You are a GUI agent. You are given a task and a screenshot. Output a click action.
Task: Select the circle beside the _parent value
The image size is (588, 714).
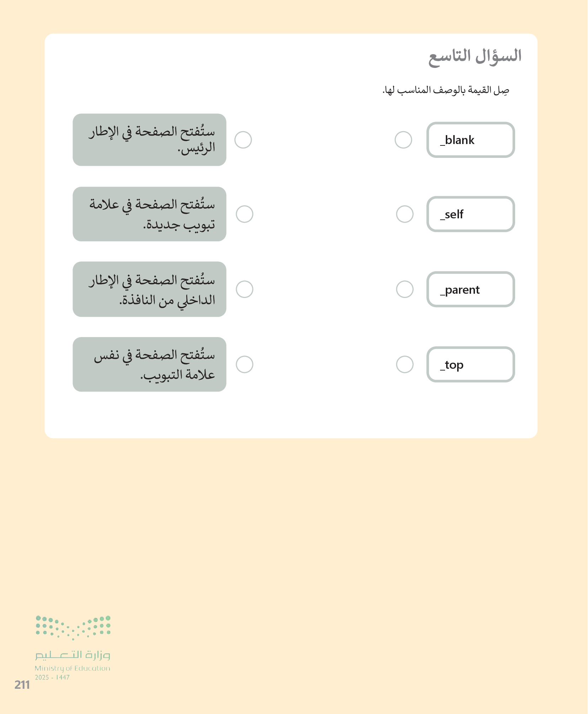tap(405, 289)
